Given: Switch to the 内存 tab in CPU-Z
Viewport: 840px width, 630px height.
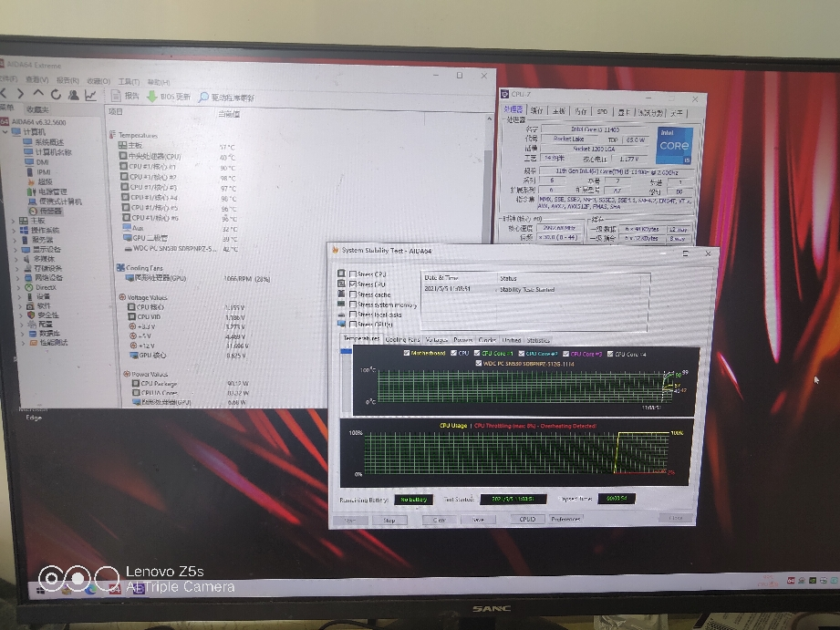Looking at the screenshot, I should click(581, 111).
